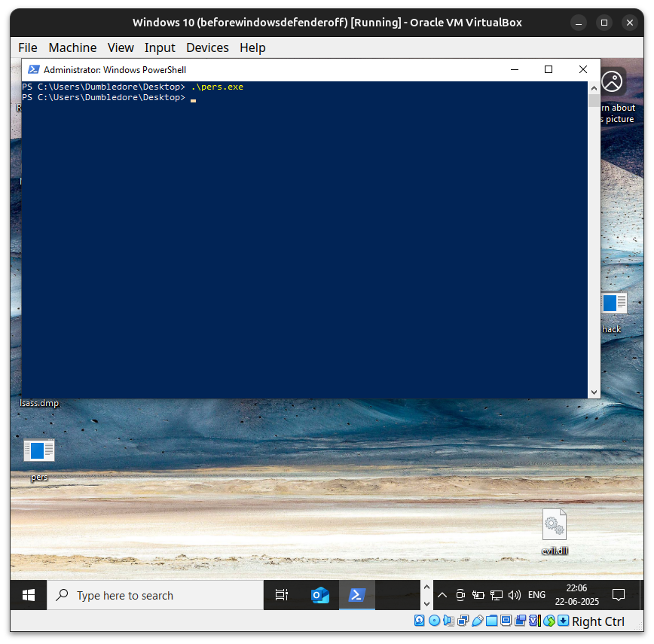Open the Help menu
This screenshot has width=654, height=644.
pyautogui.click(x=252, y=48)
